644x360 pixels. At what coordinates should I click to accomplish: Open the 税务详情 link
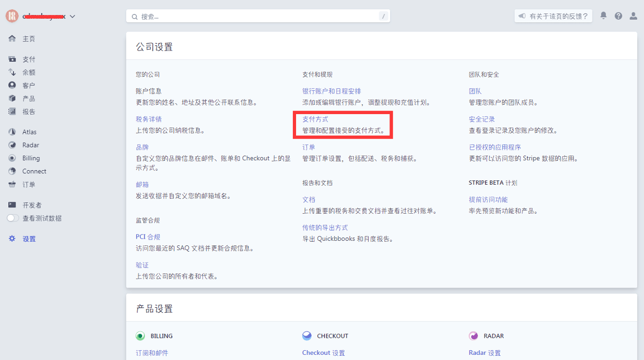tap(149, 119)
